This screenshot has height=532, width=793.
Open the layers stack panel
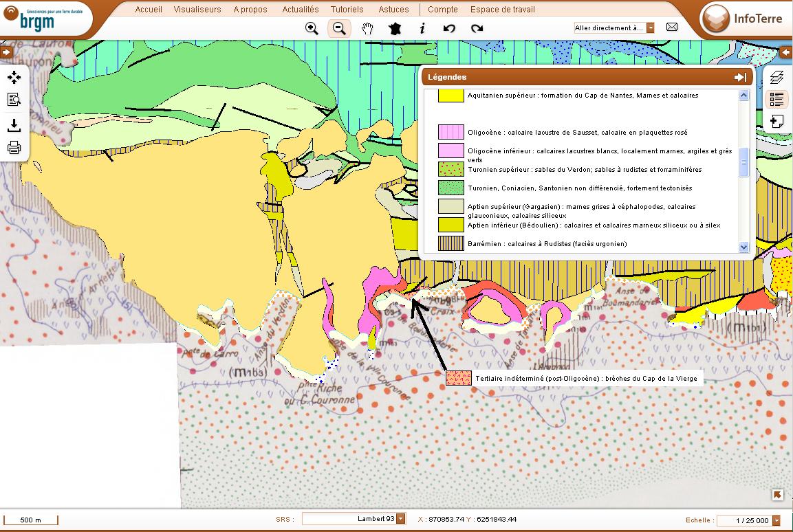(x=776, y=77)
